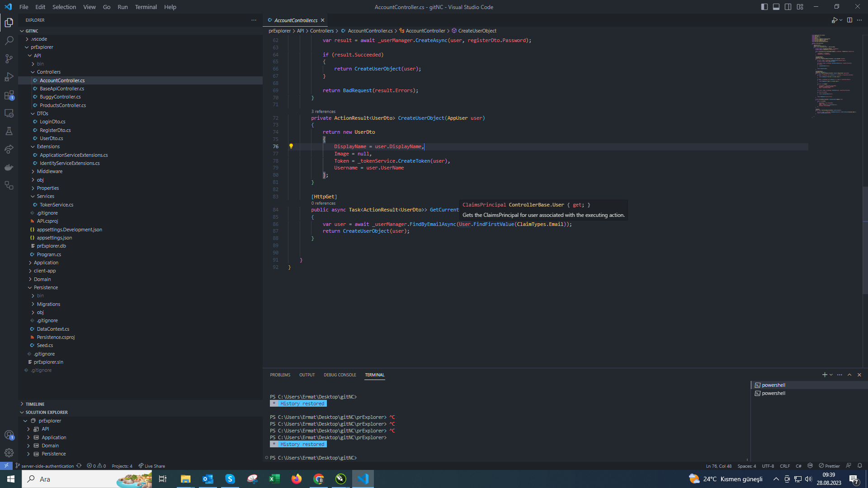This screenshot has width=868, height=488.
Task: Open terminal panel more actions menu
Action: [840, 375]
